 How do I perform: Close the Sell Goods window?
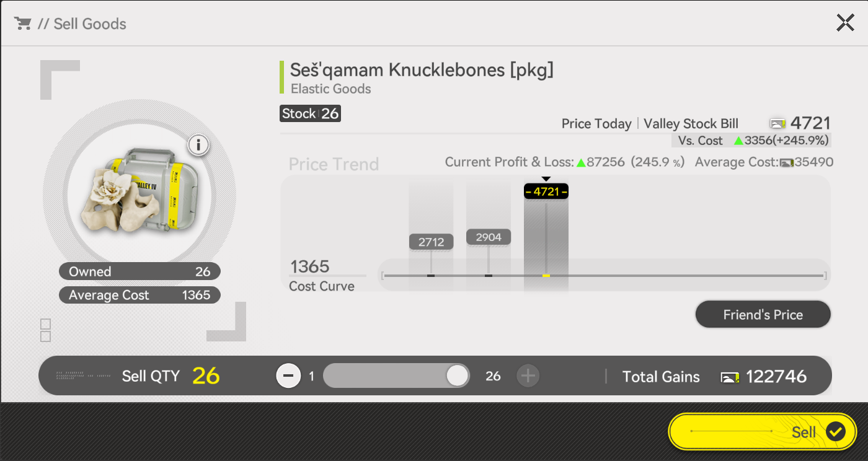click(x=845, y=23)
